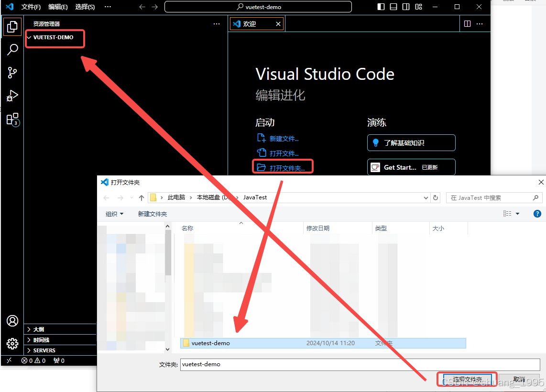Open the customize layout icon
This screenshot has width=546, height=392.
pos(418,7)
